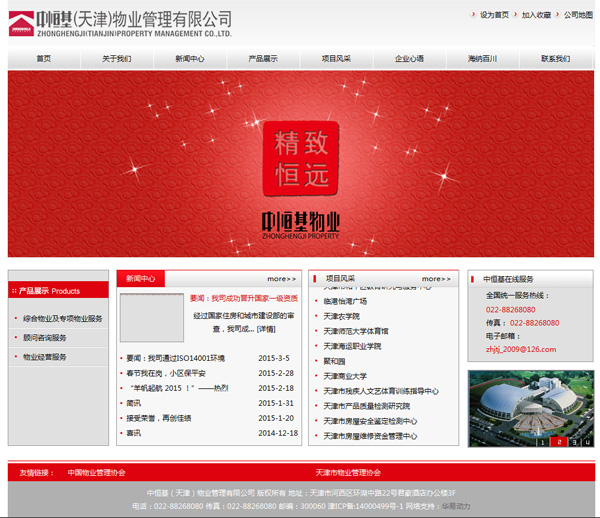
Task: Switch slideshow to slide 4
Action: [x=588, y=442]
